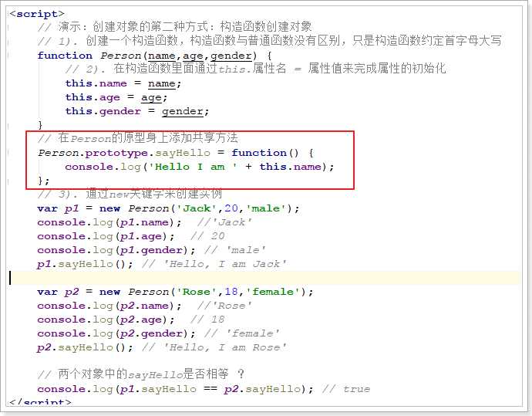532x416 pixels.
Task: Click the comment '// 两个对象中的sayHello是否相等 ?'
Action: tap(141, 374)
